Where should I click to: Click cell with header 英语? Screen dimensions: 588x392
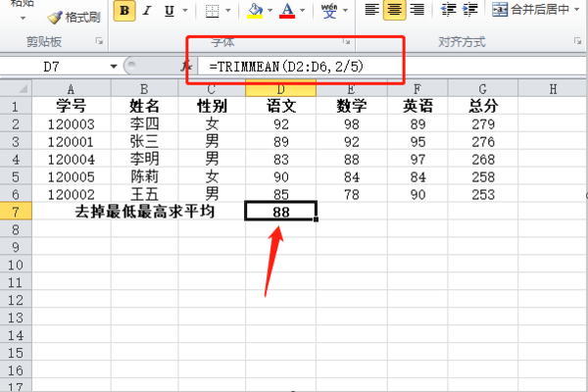tap(417, 106)
